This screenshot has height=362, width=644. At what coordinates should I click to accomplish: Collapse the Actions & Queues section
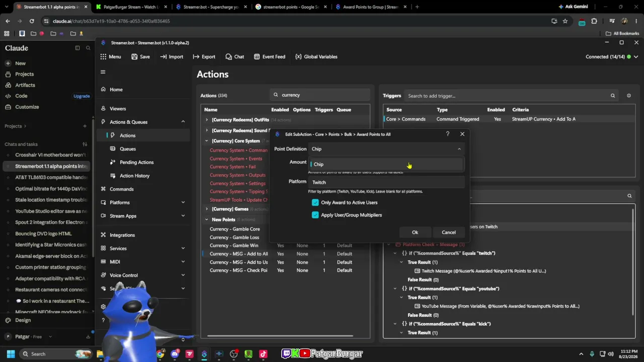(183, 122)
